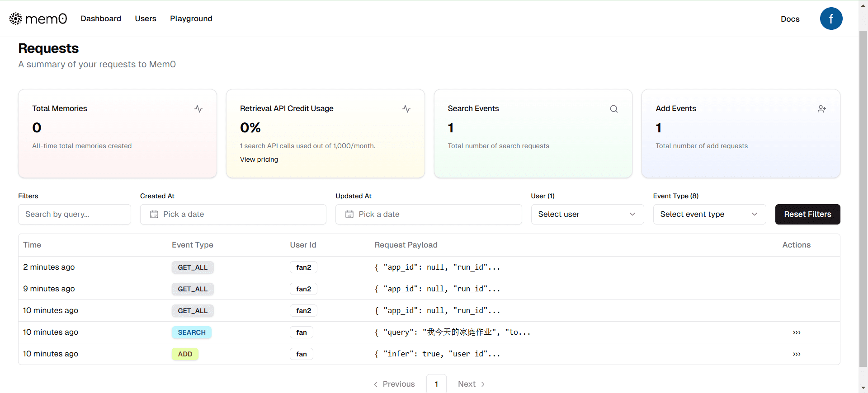The height and width of the screenshot is (393, 868).
Task: Click the Created At calendar icon
Action: tap(154, 214)
